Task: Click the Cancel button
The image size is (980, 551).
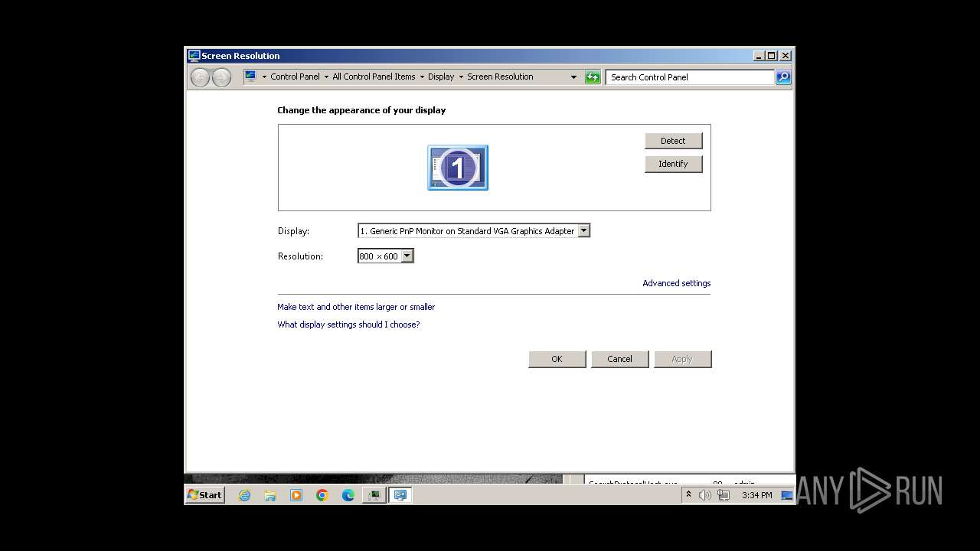Action: coord(620,359)
